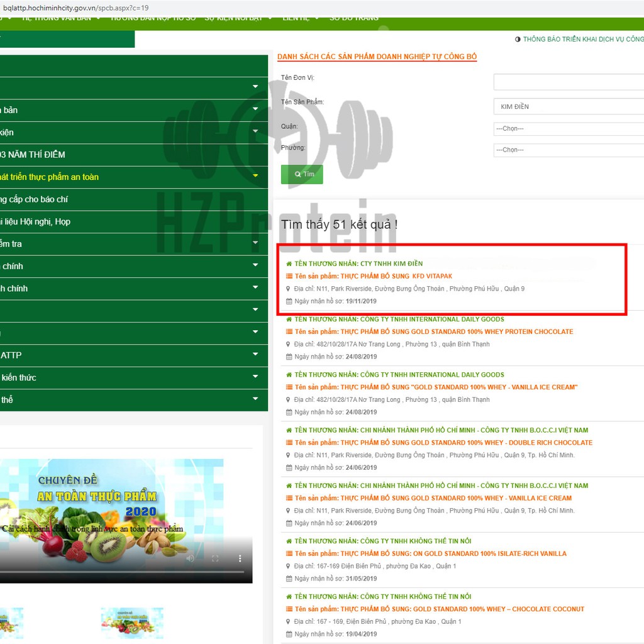Expand the ATTP sidebar item
This screenshot has height=644, width=644.
255,354
